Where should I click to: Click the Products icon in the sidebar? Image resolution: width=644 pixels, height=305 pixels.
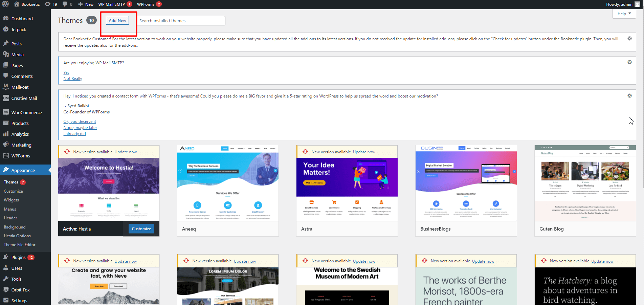coord(6,123)
